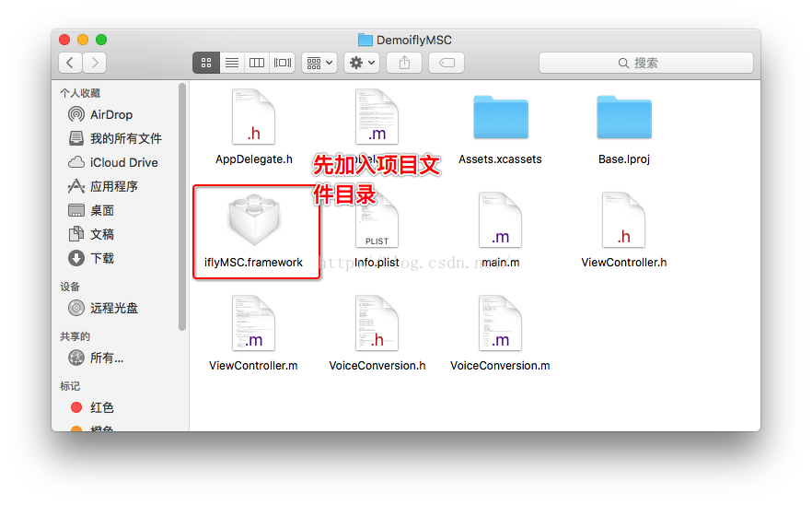Screen dimensions: 812x505
Task: Go forward with the right chevron button
Action: pyautogui.click(x=95, y=63)
